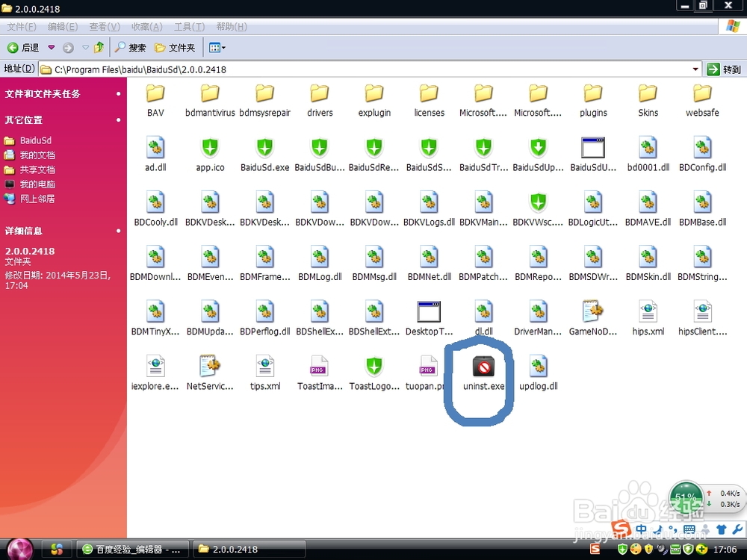Select the plugins folder icon
This screenshot has width=747, height=560.
coord(593,93)
